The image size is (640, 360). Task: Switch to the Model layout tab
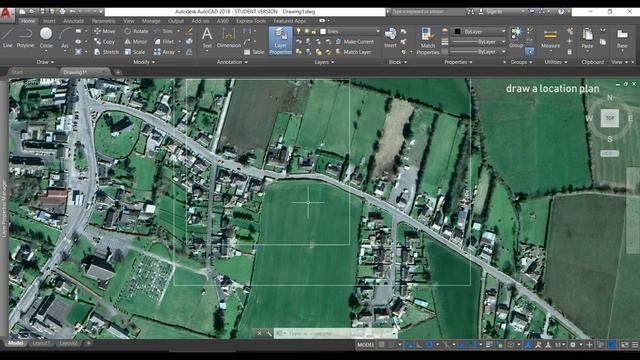[x=16, y=343]
